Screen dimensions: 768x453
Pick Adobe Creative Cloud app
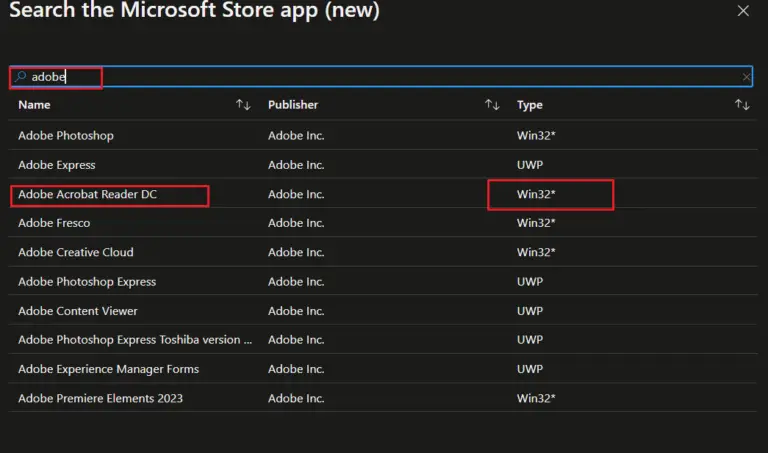[76, 252]
